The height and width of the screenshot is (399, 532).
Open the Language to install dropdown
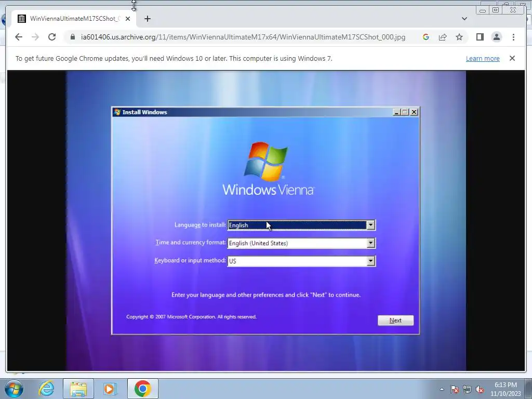(x=371, y=225)
